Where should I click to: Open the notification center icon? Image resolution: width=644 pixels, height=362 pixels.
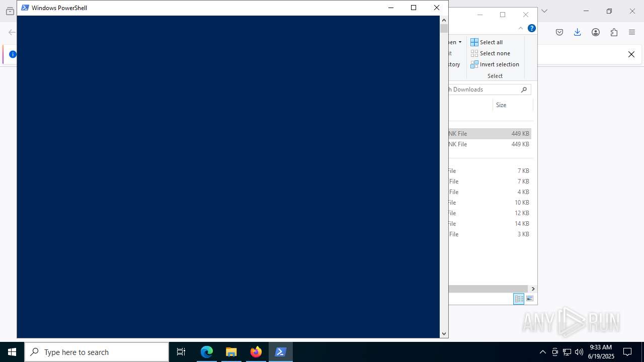coord(627,352)
